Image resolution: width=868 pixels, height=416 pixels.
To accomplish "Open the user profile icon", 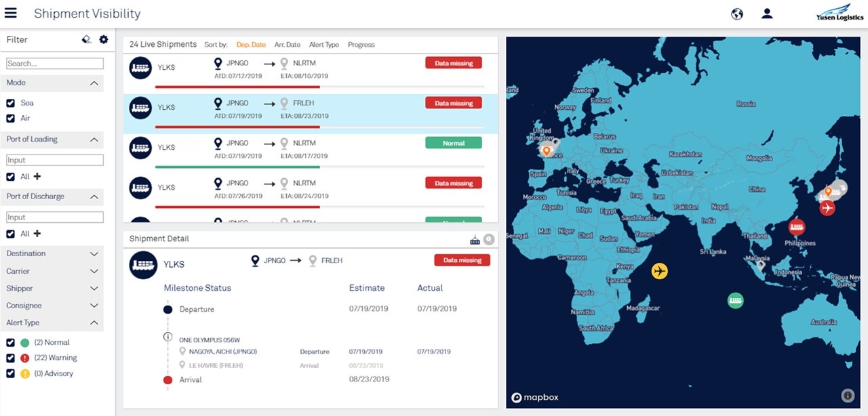I will [x=767, y=14].
